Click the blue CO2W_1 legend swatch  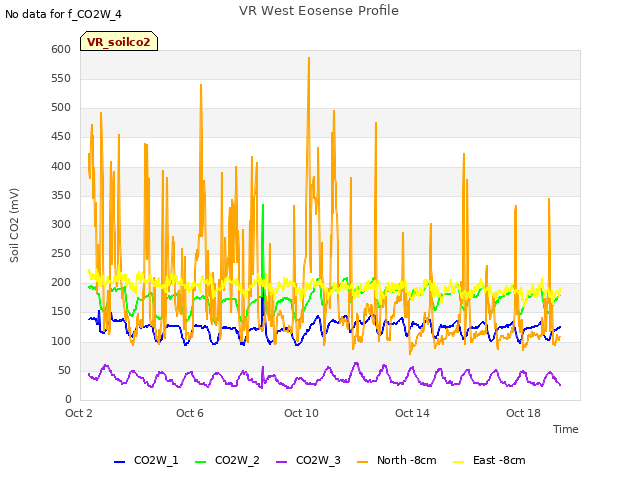(x=119, y=462)
